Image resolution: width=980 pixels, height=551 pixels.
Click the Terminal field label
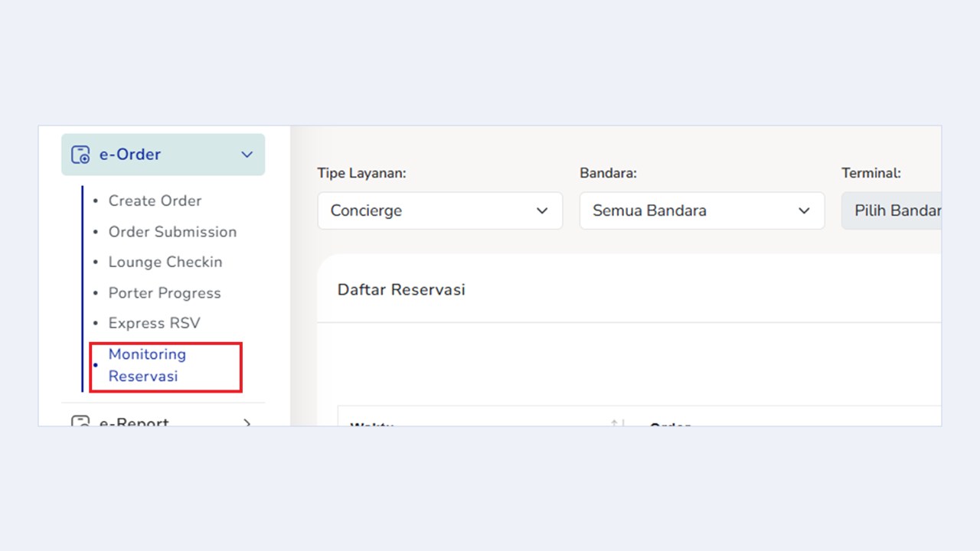(x=871, y=174)
